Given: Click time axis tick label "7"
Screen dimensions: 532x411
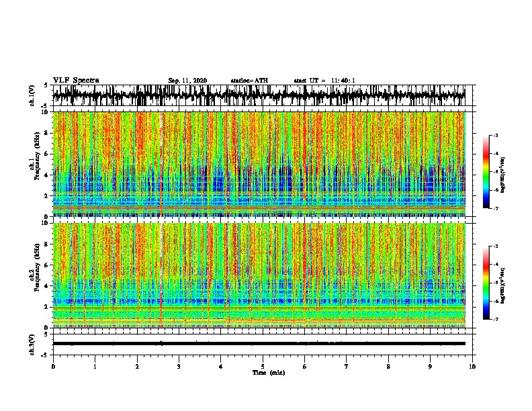Looking at the screenshot, I should pyautogui.click(x=347, y=367).
